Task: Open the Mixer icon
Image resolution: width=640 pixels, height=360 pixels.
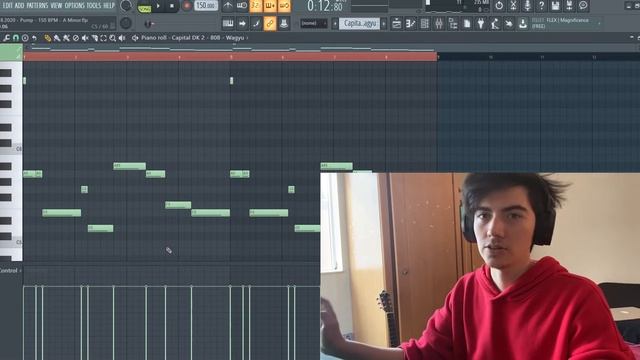Action: [439, 24]
